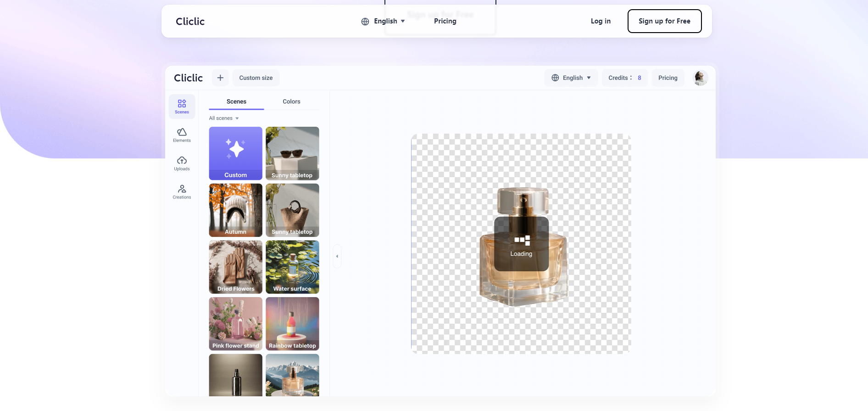The height and width of the screenshot is (411, 868).
Task: Open the Elements sidebar panel
Action: coord(182,135)
